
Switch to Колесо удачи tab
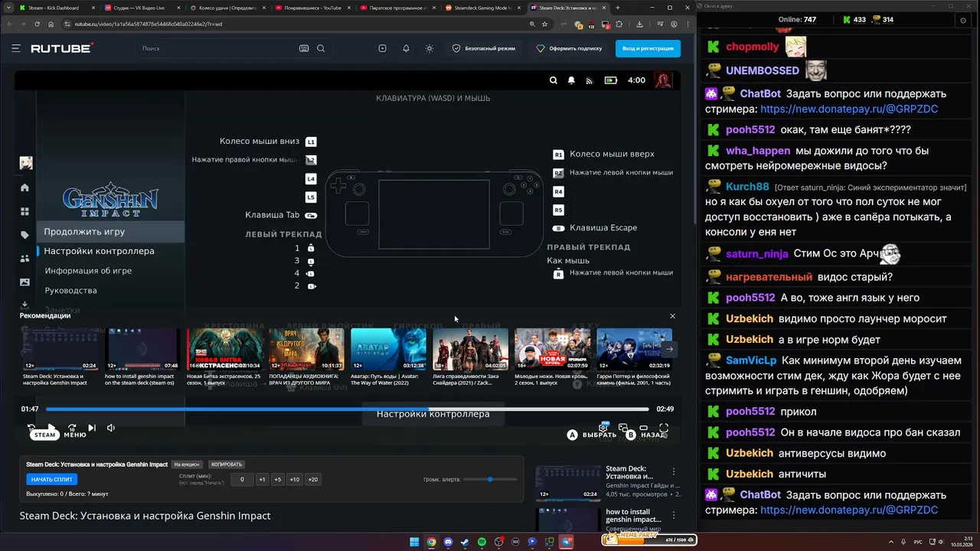tap(226, 8)
